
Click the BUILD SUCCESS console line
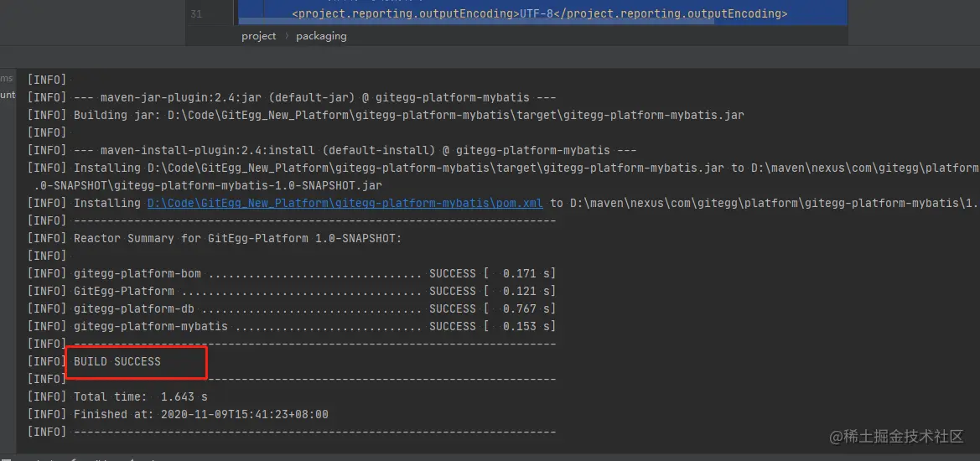tap(117, 361)
